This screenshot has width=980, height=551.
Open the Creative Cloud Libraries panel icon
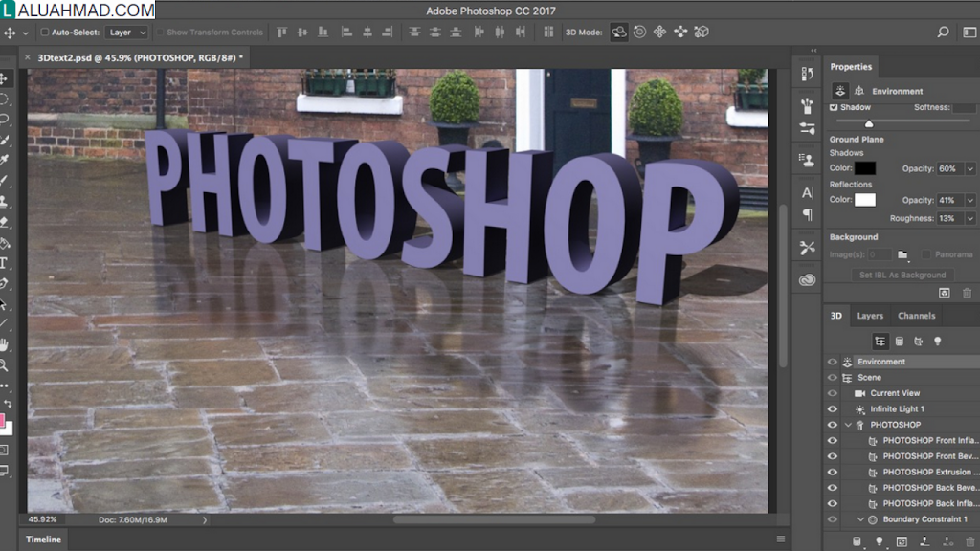click(x=808, y=280)
